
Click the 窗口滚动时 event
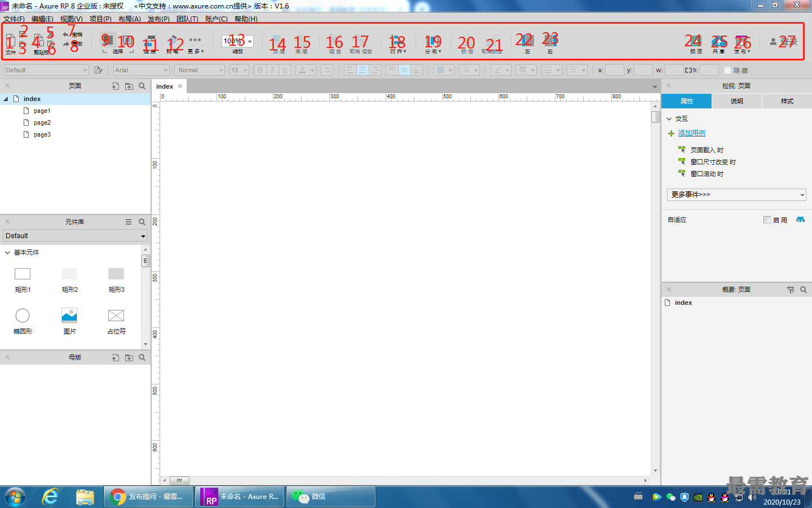707,174
